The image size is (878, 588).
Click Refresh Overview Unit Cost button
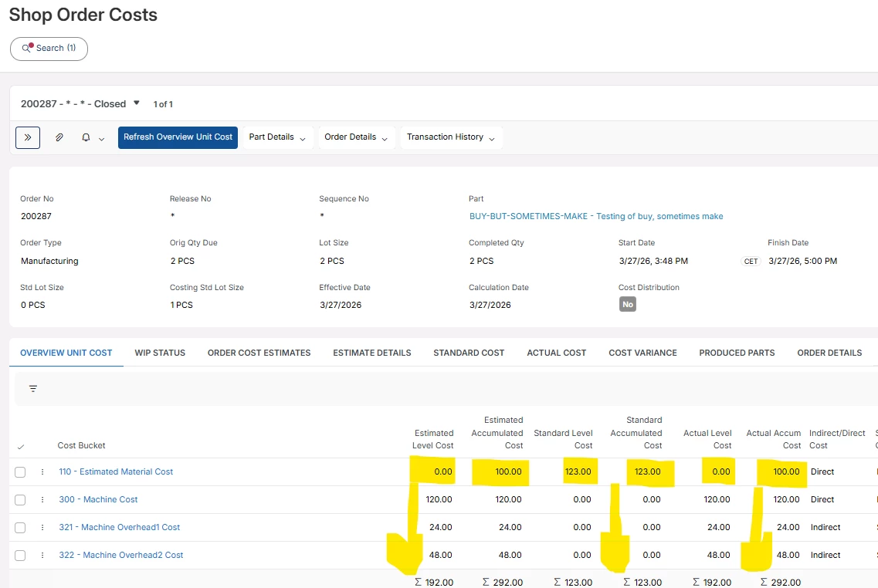[x=178, y=137]
